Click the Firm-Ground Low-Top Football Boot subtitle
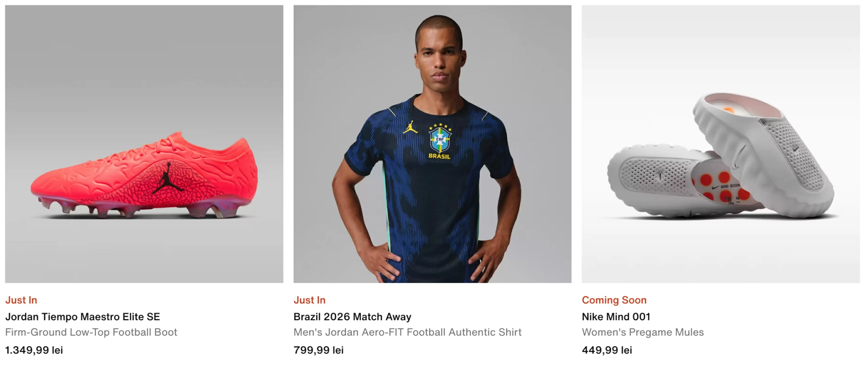Screen dimensions: 868x379 91,332
